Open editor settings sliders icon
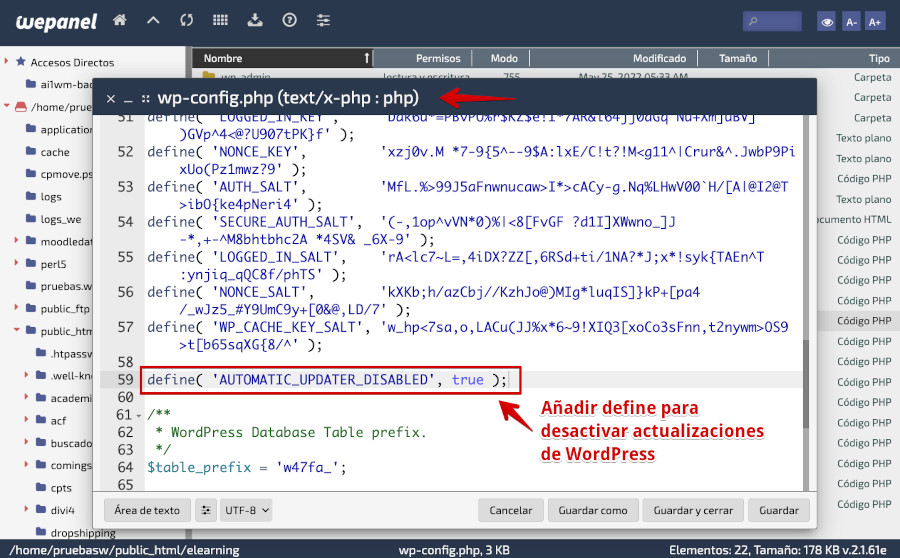Viewport: 900px width, 558px height. [205, 510]
